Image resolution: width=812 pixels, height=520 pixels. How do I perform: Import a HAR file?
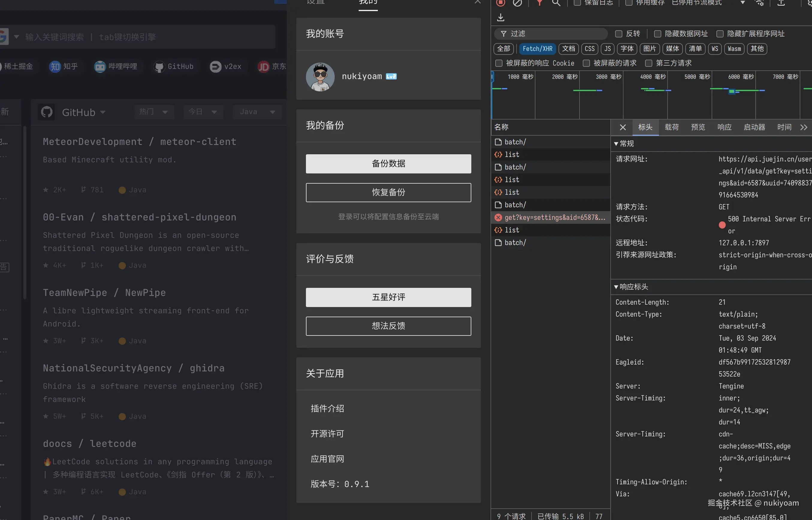[x=781, y=3]
